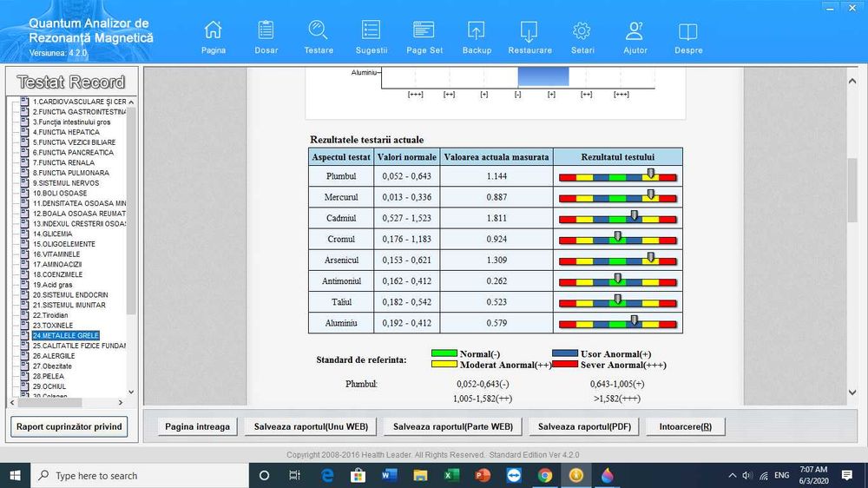Screen dimensions: 868x488
Task: Click Salveaza raportul(Parte WEB) button
Action: click(453, 426)
